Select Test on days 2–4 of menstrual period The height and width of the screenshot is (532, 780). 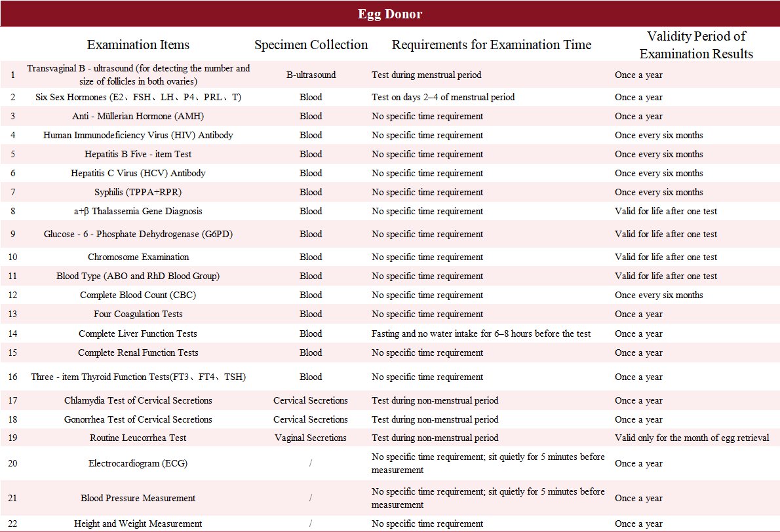pyautogui.click(x=442, y=97)
